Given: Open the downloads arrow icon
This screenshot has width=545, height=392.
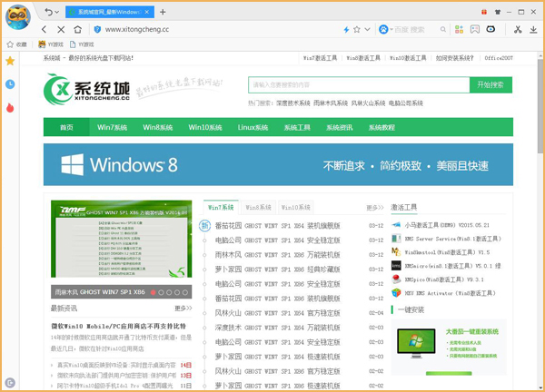Looking at the screenshot, I should [x=533, y=30].
